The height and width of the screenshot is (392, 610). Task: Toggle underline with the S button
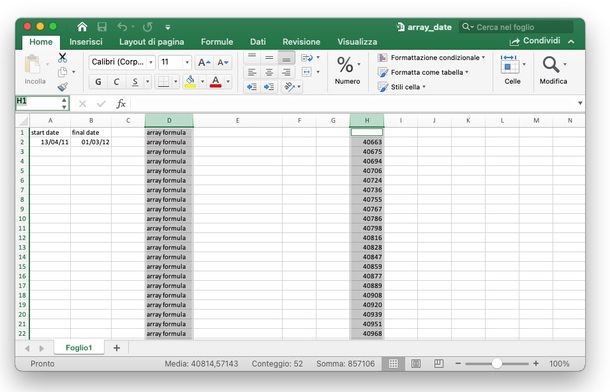pyautogui.click(x=135, y=82)
